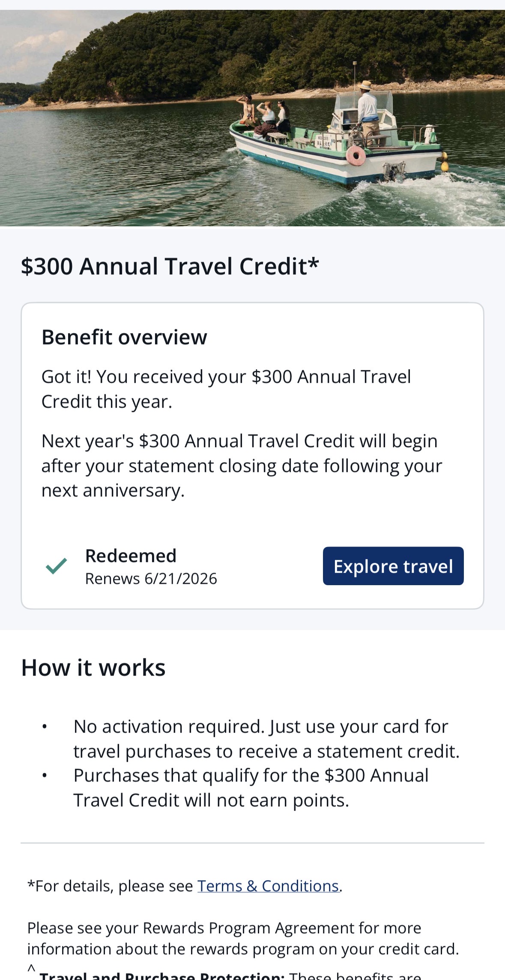This screenshot has height=980, width=505.
Task: Tap the How it works heading
Action: (x=93, y=668)
